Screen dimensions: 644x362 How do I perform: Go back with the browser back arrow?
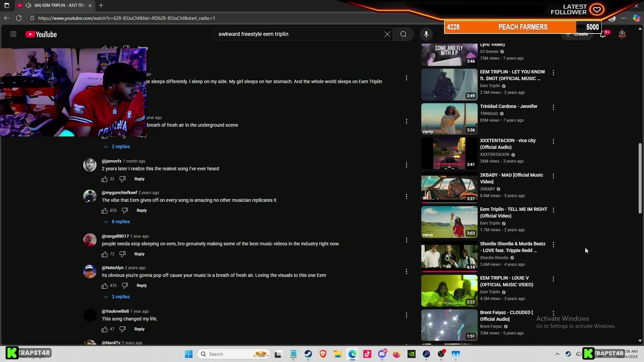[7, 18]
